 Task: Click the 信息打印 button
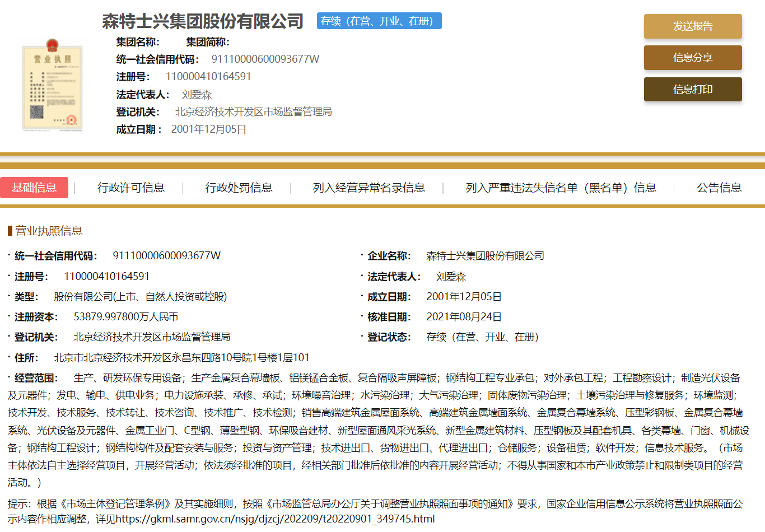(x=693, y=89)
